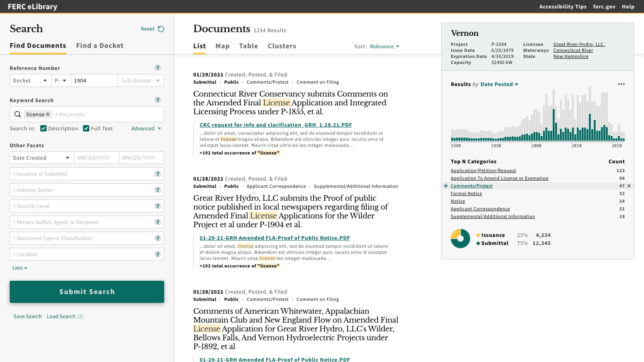
Task: Click the Reset refresh icon
Action: tap(161, 29)
